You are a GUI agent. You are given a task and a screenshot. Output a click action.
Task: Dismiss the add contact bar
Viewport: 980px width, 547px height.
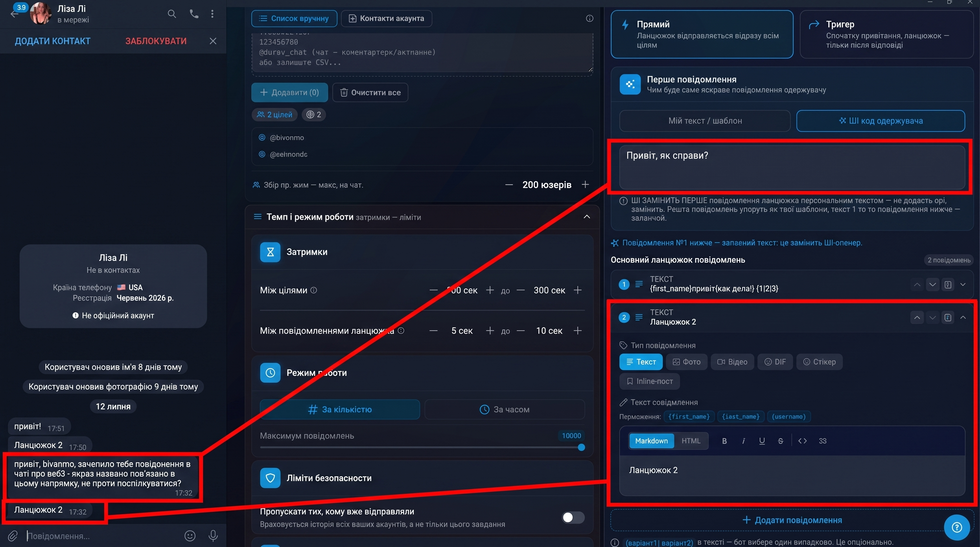tap(213, 41)
